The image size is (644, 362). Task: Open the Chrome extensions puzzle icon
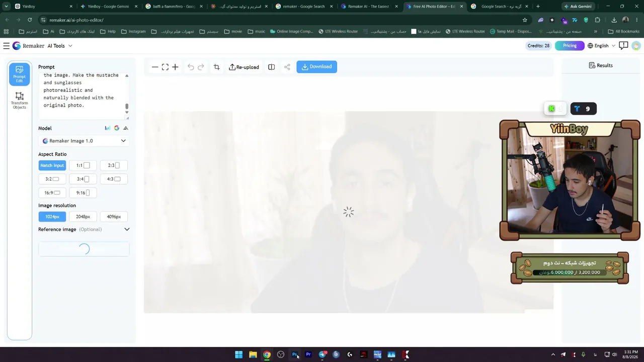(x=597, y=20)
